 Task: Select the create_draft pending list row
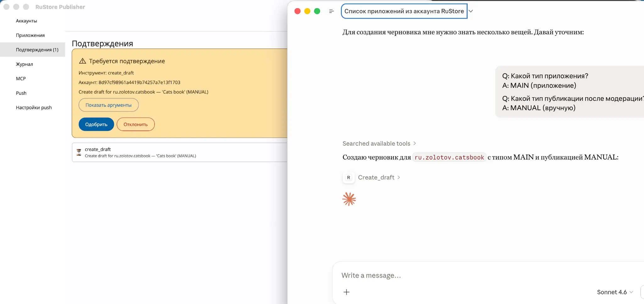point(180,152)
